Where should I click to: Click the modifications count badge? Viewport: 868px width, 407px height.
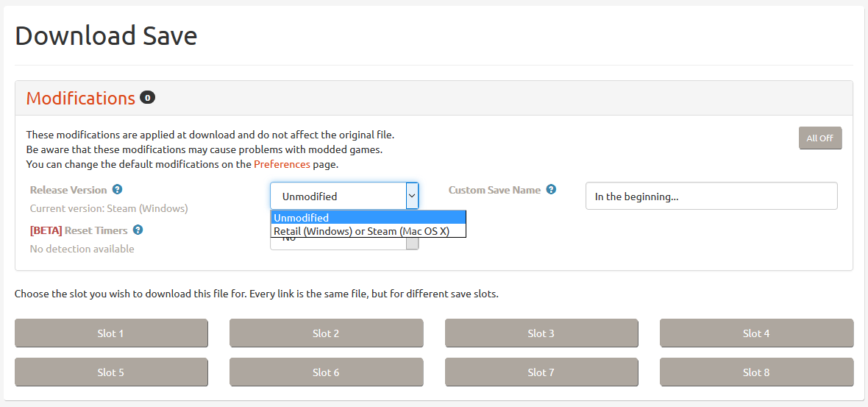tap(147, 98)
